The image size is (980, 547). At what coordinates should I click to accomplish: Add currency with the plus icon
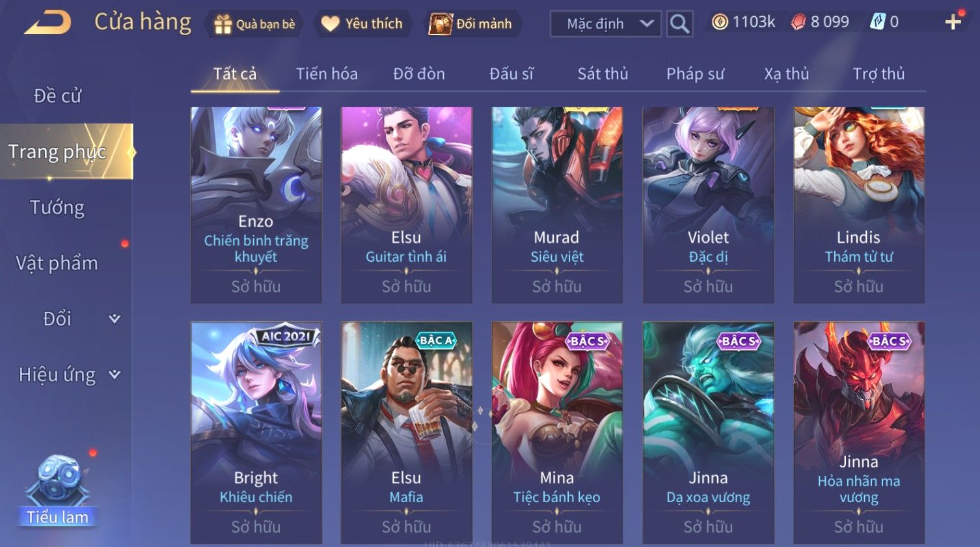pos(953,23)
